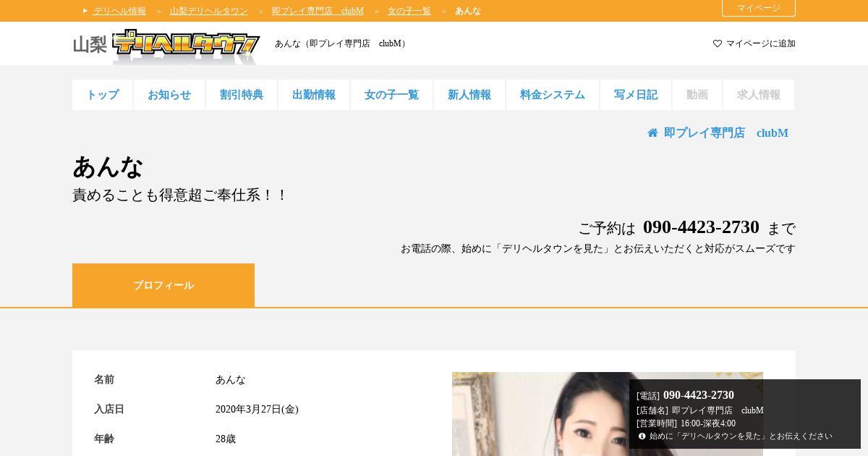
Task: Follow the 山梨デリヘルタウン breadcrumb link
Action: tap(209, 11)
